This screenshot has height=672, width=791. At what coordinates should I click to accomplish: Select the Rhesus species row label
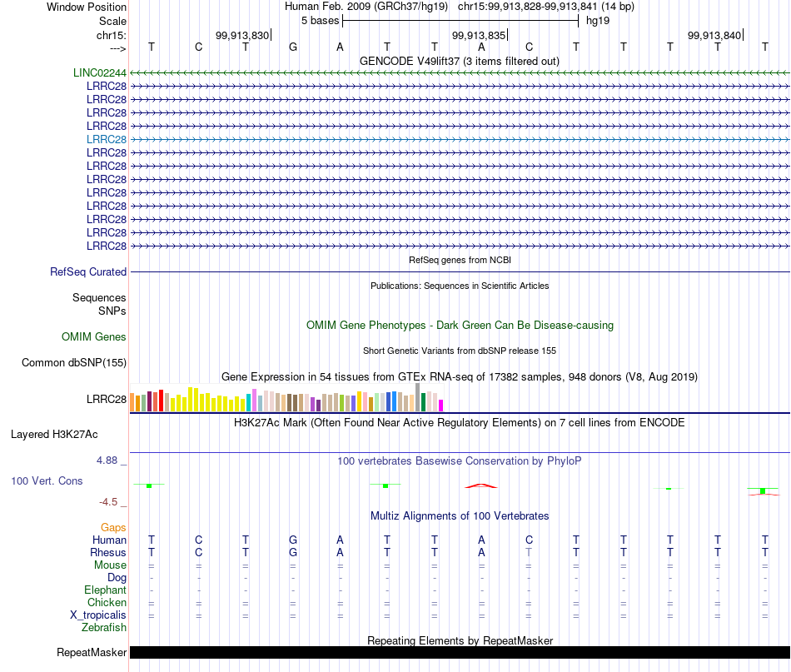tap(108, 552)
